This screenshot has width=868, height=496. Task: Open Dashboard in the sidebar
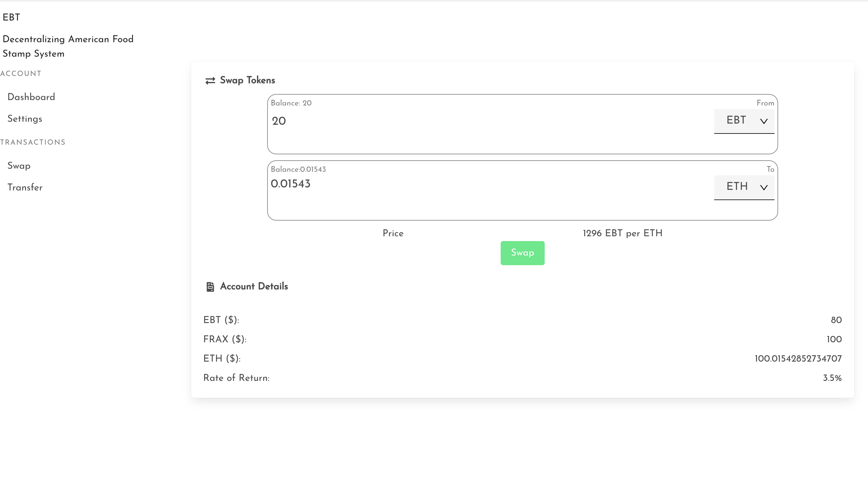coord(31,97)
